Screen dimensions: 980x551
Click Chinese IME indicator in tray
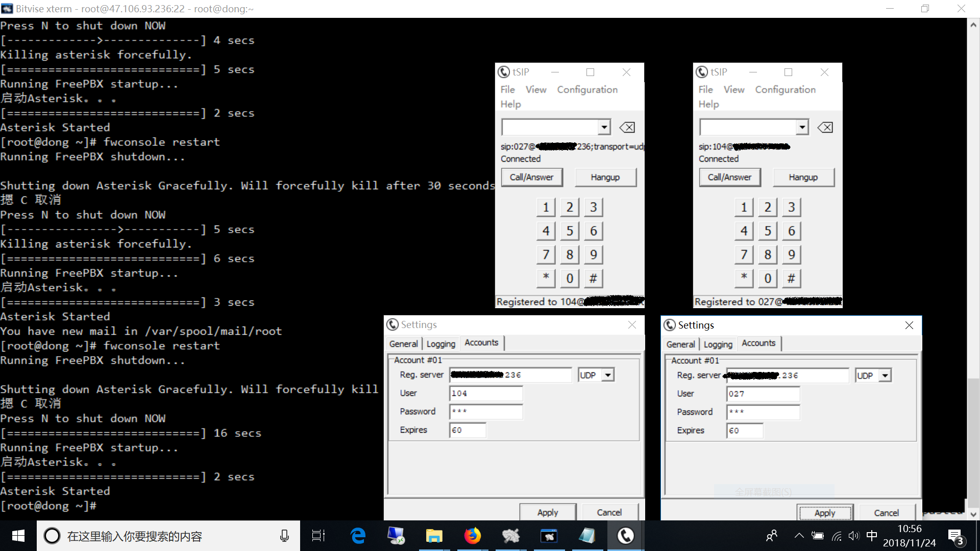click(872, 536)
